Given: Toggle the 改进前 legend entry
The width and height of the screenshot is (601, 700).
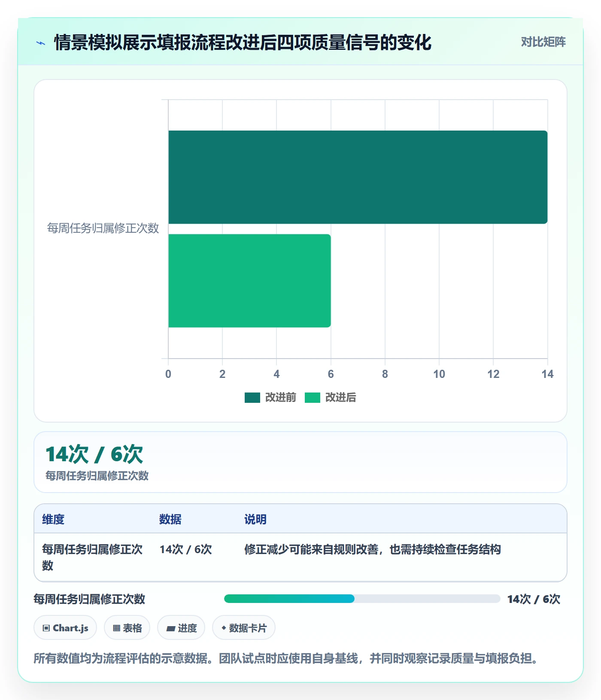Looking at the screenshot, I should (270, 398).
